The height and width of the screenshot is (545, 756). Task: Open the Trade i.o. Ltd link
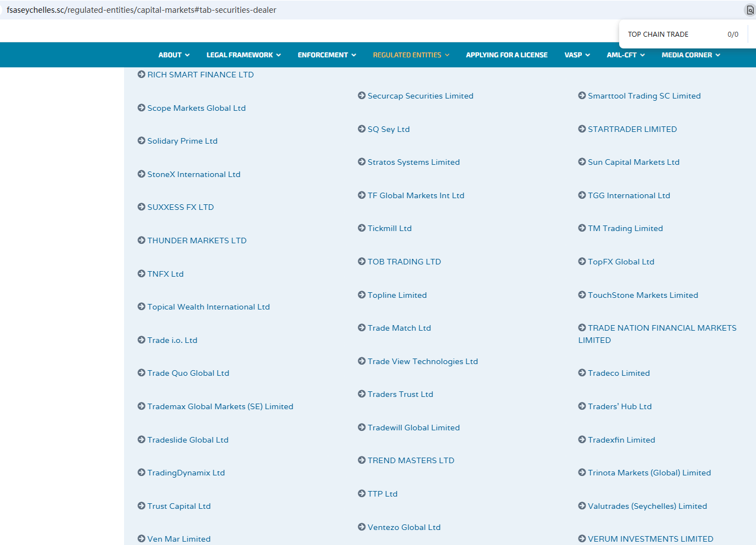click(x=172, y=340)
